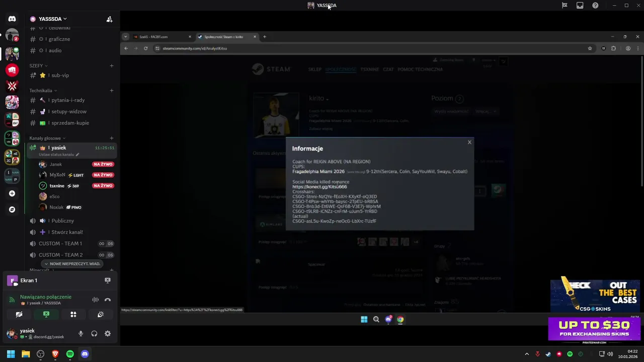The height and width of the screenshot is (362, 644).
Task: Click the UP TO $30 exchanging skins ad
Action: click(594, 330)
